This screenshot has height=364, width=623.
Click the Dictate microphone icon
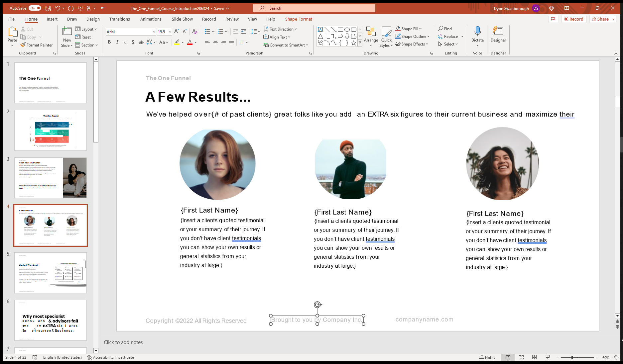[477, 32]
